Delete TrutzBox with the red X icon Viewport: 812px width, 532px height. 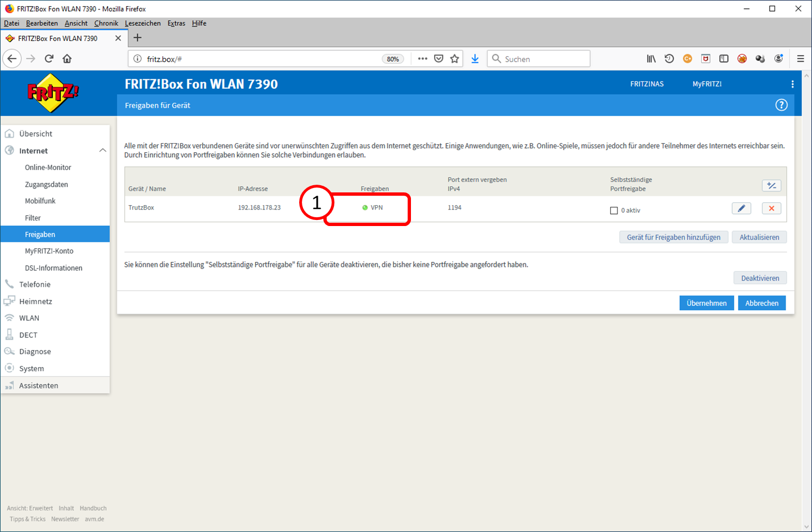pos(771,208)
